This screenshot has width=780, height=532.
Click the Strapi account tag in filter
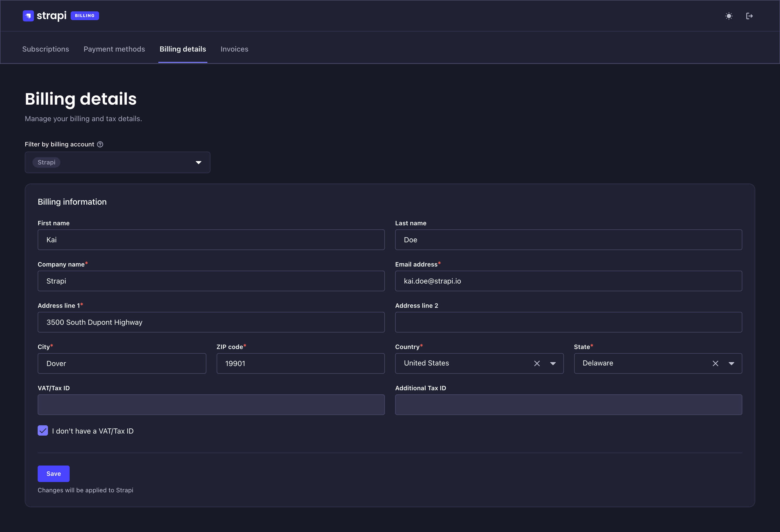(46, 162)
